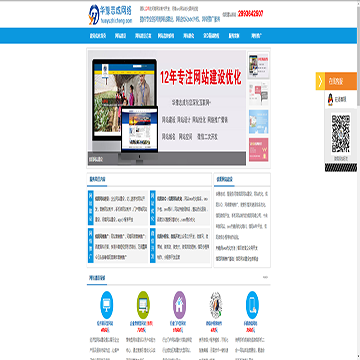Viewport: 360px width, 360px height.
Task: Click the QR code in the service panel
Action: tap(341, 133)
